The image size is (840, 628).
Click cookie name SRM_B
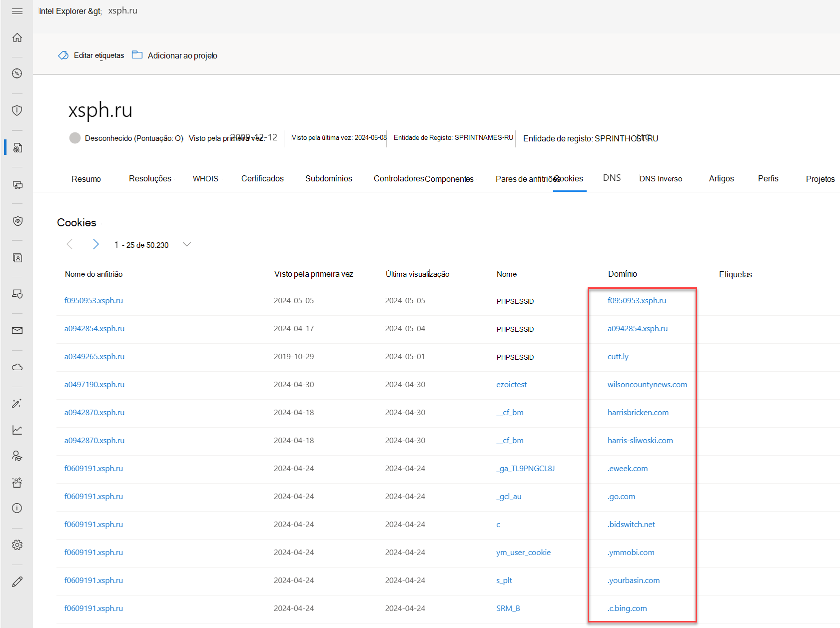pos(508,609)
